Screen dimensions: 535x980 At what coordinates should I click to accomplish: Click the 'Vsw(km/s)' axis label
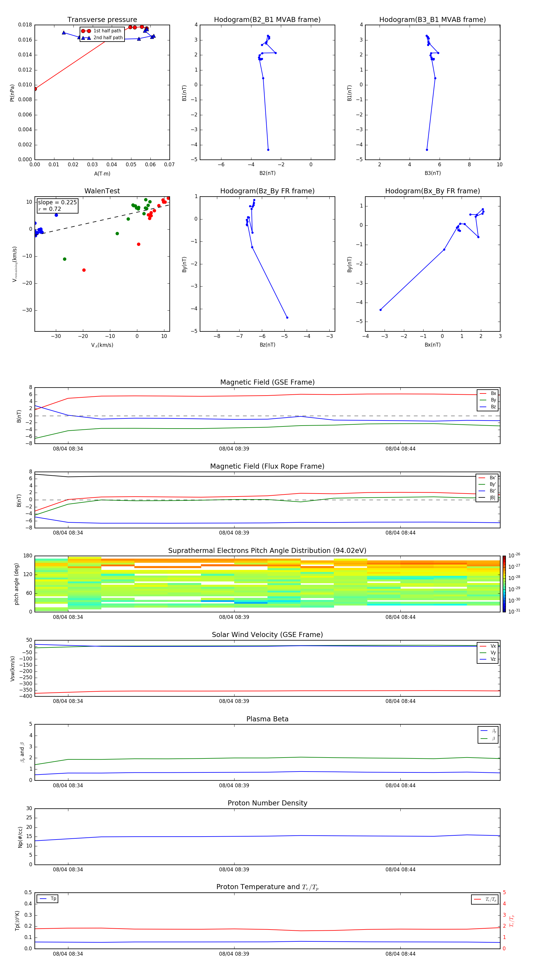click(12, 668)
